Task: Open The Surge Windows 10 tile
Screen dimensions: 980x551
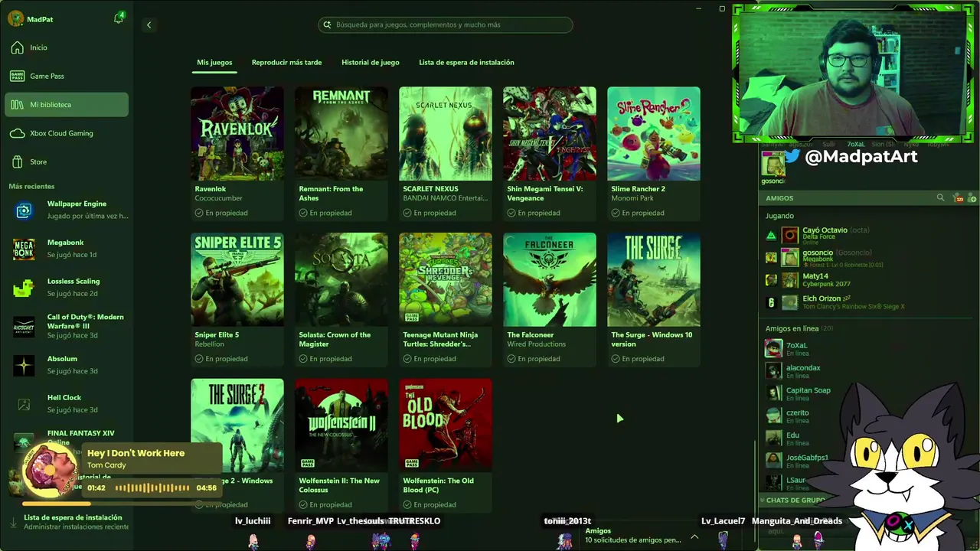Action: coord(654,299)
